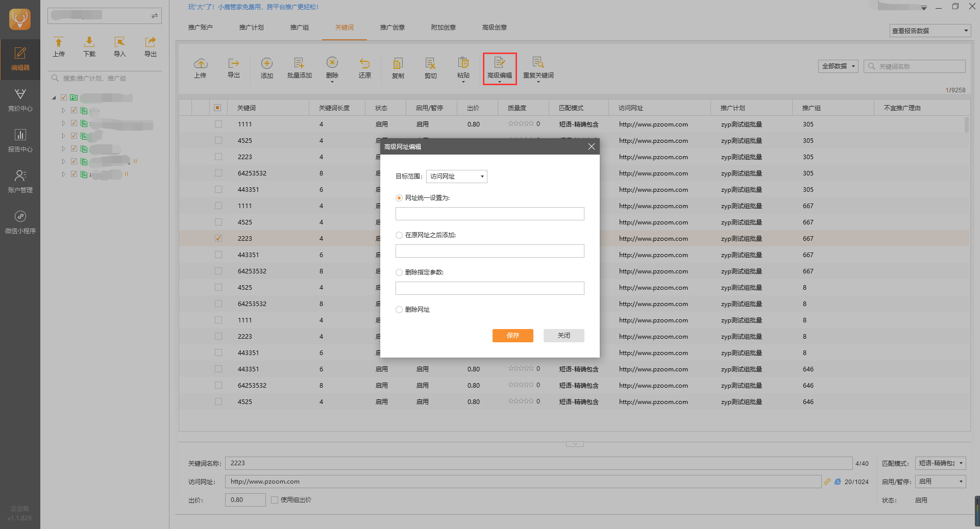Open WeChat Mini Program (微信小程序) sidebar icon
980x529 pixels.
(20, 222)
